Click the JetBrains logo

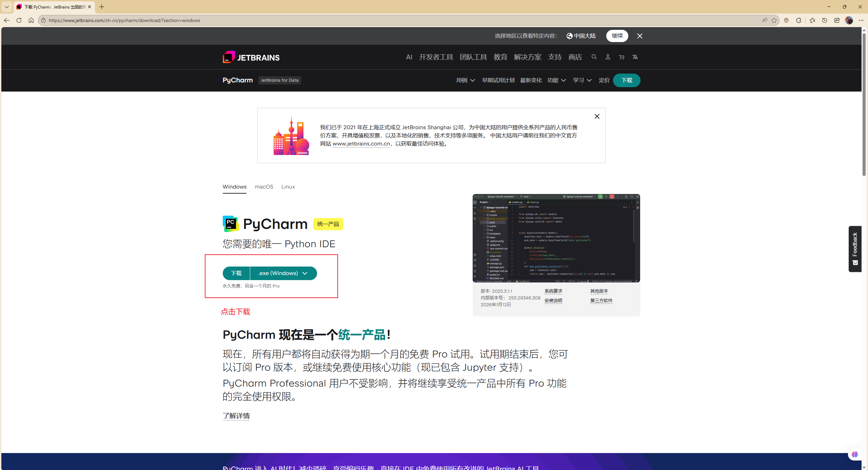[x=251, y=57]
